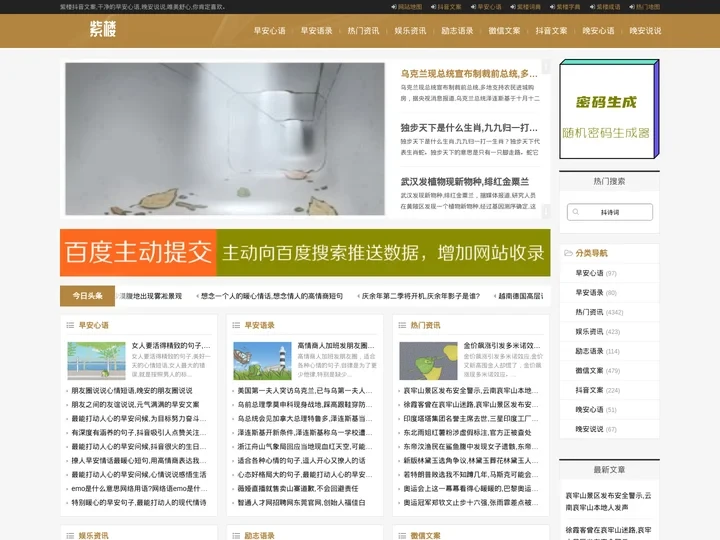This screenshot has width=720, height=540.
Task: Open article 金价飙涨引发多米诺效应
Action: tap(502, 345)
